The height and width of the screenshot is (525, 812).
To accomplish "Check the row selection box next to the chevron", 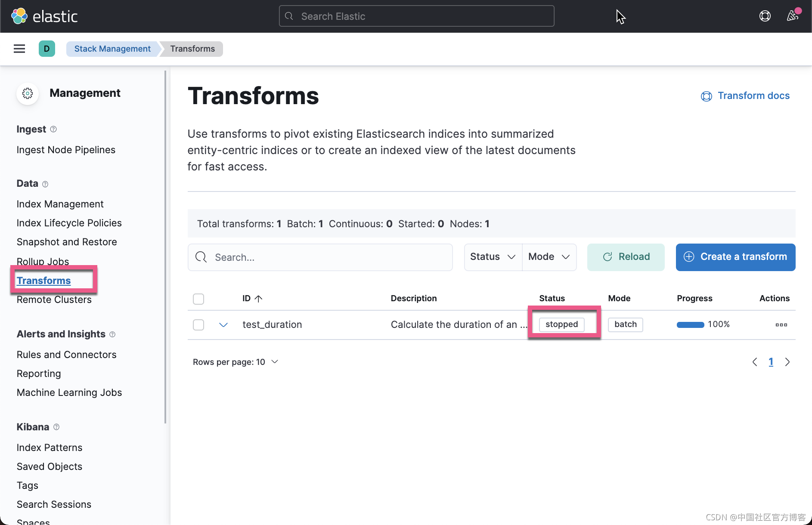I will 198,324.
